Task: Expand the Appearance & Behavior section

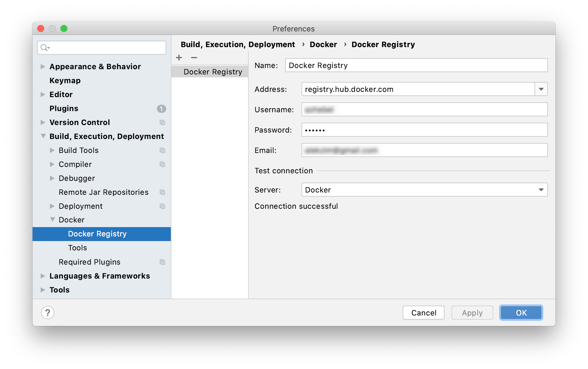Action: pos(42,66)
